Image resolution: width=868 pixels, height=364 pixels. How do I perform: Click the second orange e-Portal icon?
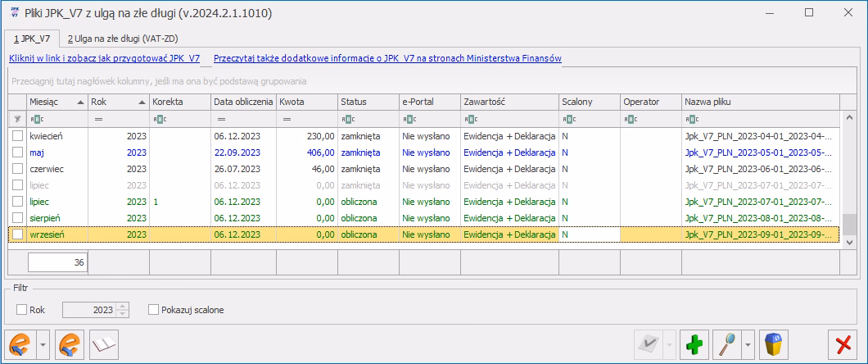point(70,345)
